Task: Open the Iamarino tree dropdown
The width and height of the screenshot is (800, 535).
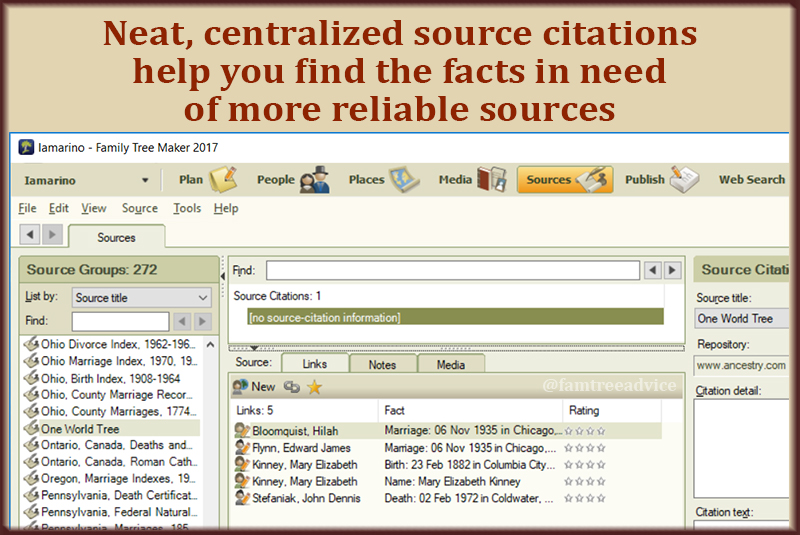Action: 145,180
